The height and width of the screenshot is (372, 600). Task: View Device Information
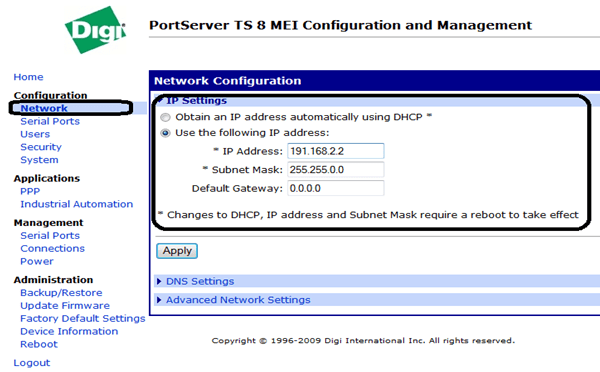click(x=69, y=331)
